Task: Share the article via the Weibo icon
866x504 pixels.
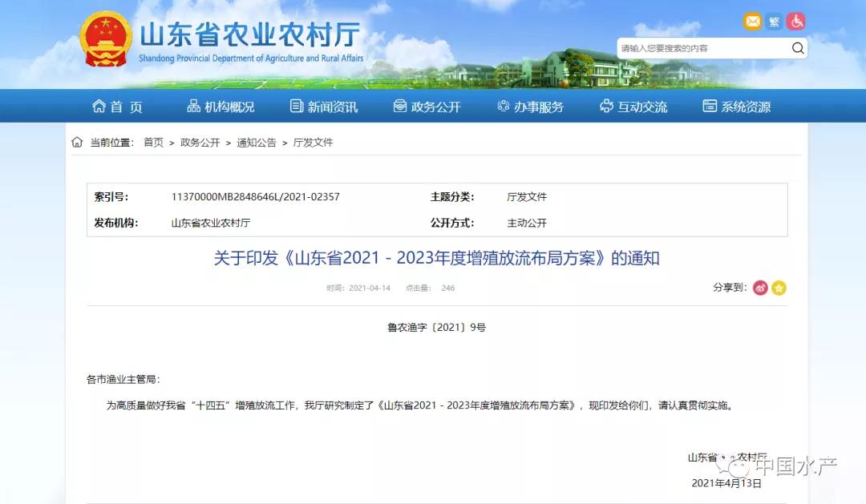Action: tap(759, 288)
